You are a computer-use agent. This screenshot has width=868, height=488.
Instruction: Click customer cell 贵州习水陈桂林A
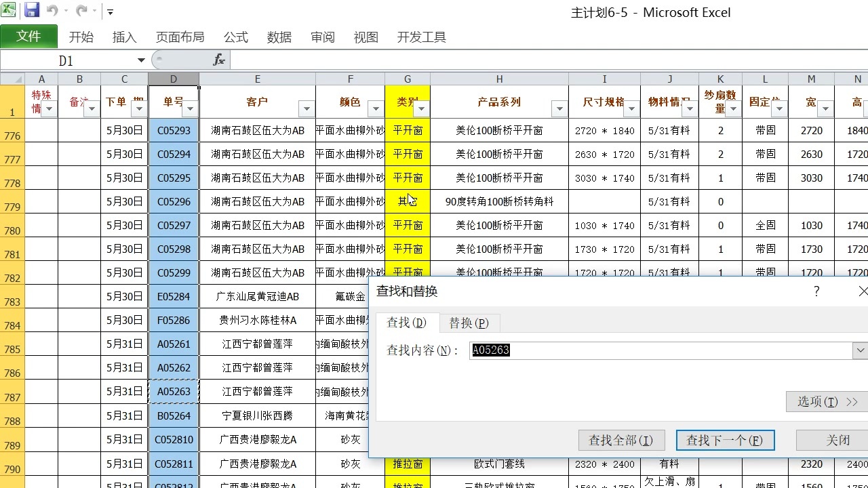(x=258, y=320)
